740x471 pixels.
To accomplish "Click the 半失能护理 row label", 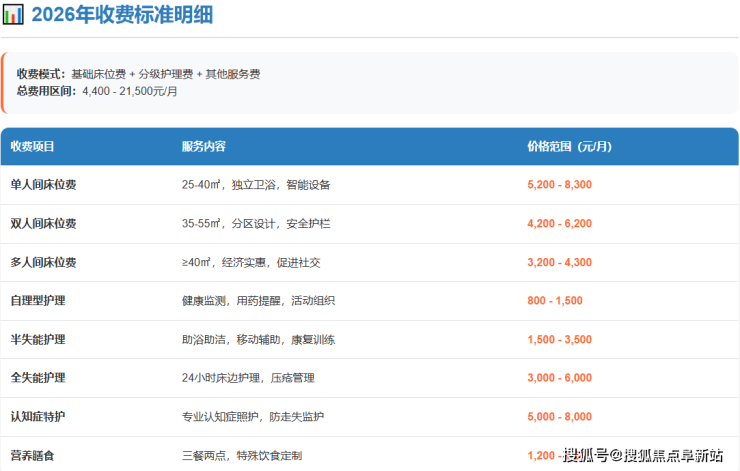I will (x=38, y=339).
